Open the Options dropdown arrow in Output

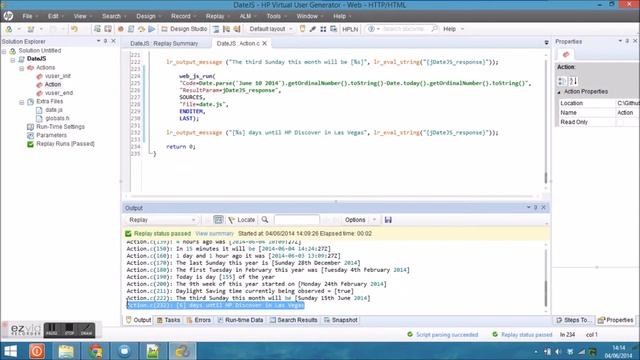(374, 220)
